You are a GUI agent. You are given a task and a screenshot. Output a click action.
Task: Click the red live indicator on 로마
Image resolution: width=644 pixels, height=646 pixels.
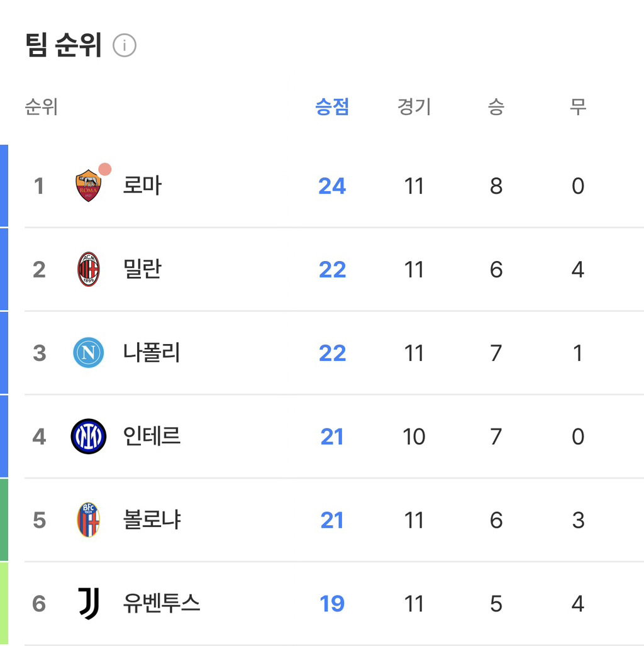[105, 169]
